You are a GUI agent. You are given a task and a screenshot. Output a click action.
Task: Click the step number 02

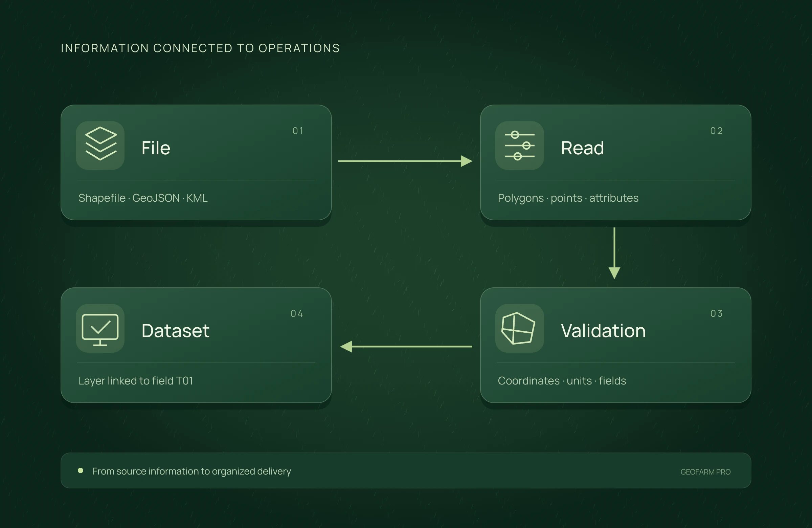(x=717, y=131)
